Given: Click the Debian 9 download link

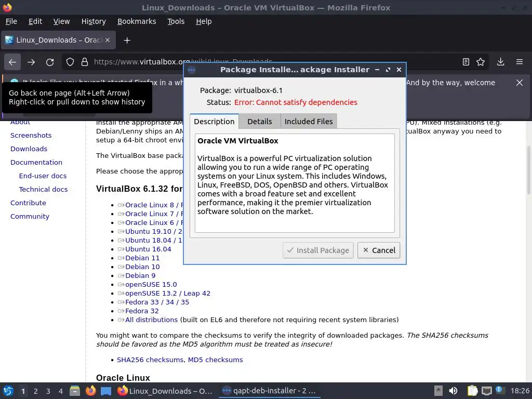Looking at the screenshot, I should point(140,275).
